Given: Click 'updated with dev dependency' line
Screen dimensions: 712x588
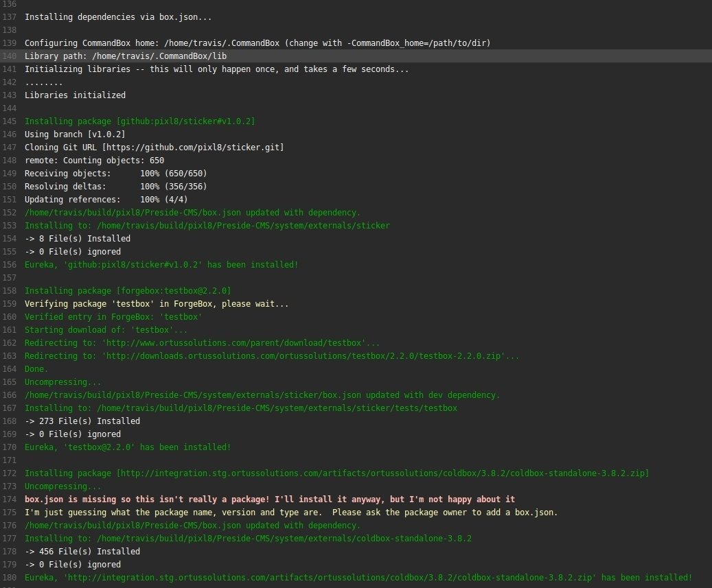Looking at the screenshot, I should (262, 395).
